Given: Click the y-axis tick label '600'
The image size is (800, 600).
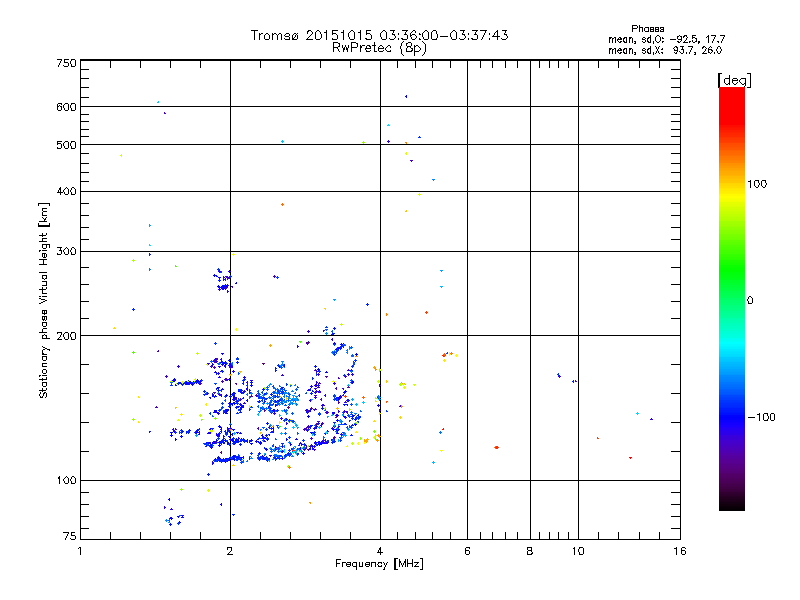Looking at the screenshot, I should 67,107.
